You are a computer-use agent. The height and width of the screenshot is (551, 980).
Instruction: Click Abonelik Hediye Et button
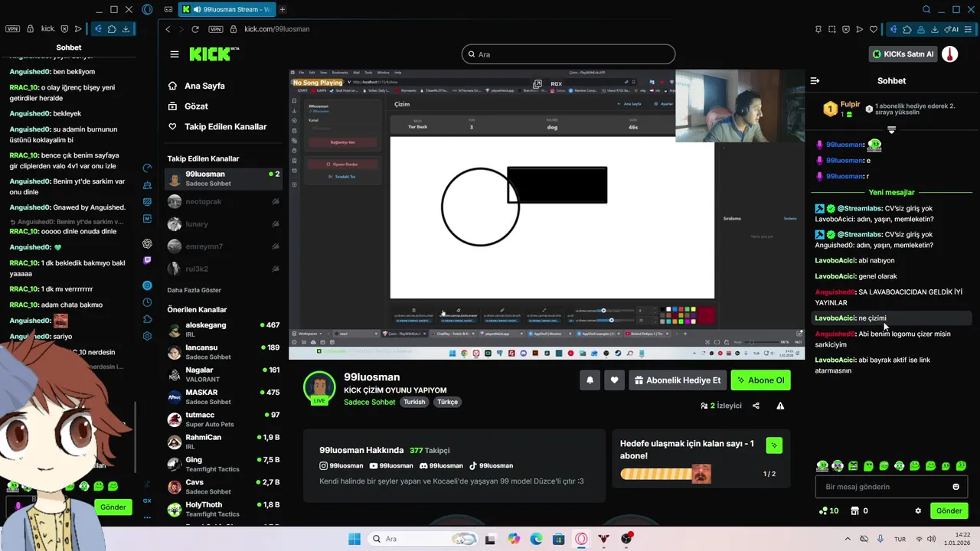coord(678,380)
